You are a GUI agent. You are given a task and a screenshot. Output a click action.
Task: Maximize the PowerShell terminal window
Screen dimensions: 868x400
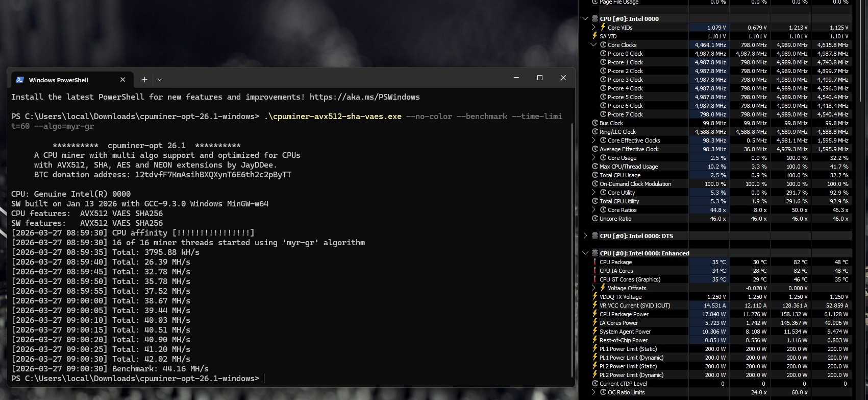pyautogui.click(x=540, y=78)
